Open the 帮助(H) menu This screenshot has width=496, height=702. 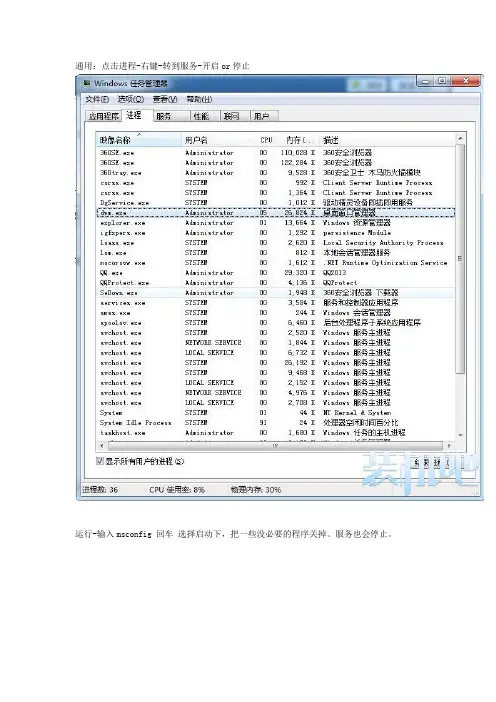199,99
